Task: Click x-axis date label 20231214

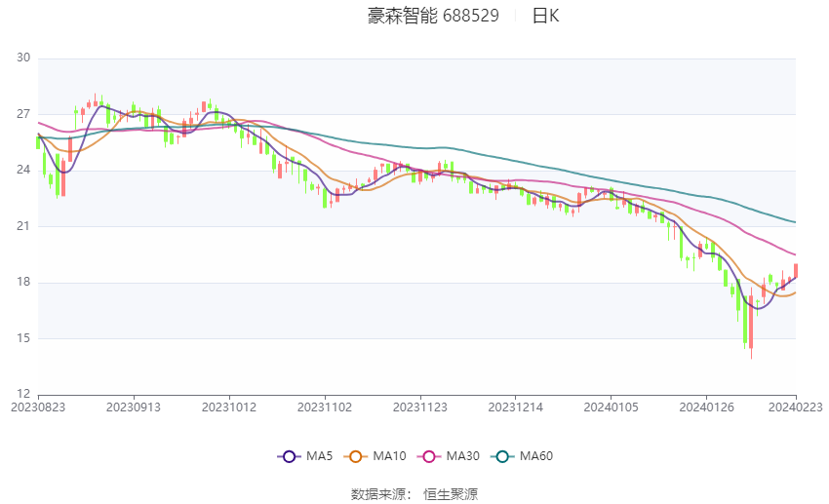Action: point(516,407)
